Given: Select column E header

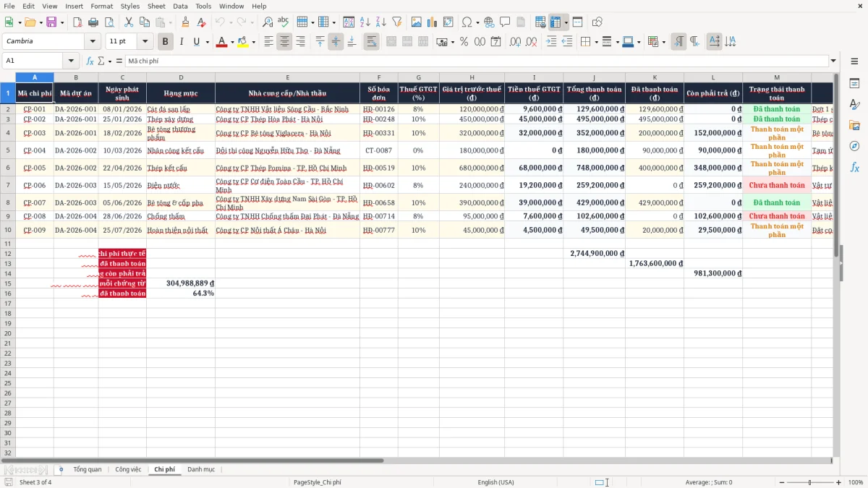Looking at the screenshot, I should pyautogui.click(x=287, y=77).
